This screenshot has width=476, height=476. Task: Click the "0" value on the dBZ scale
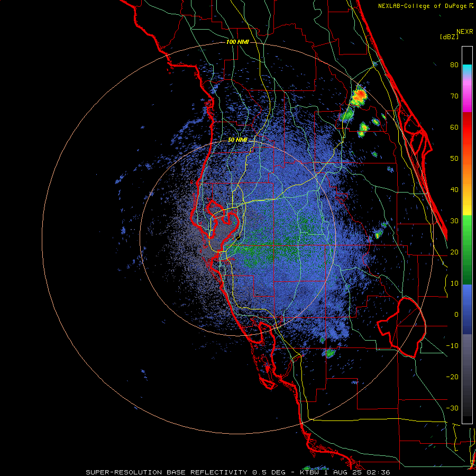click(456, 315)
